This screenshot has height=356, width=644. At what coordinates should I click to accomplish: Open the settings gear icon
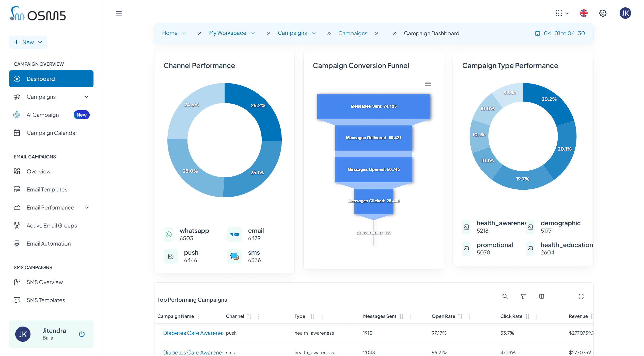click(603, 13)
